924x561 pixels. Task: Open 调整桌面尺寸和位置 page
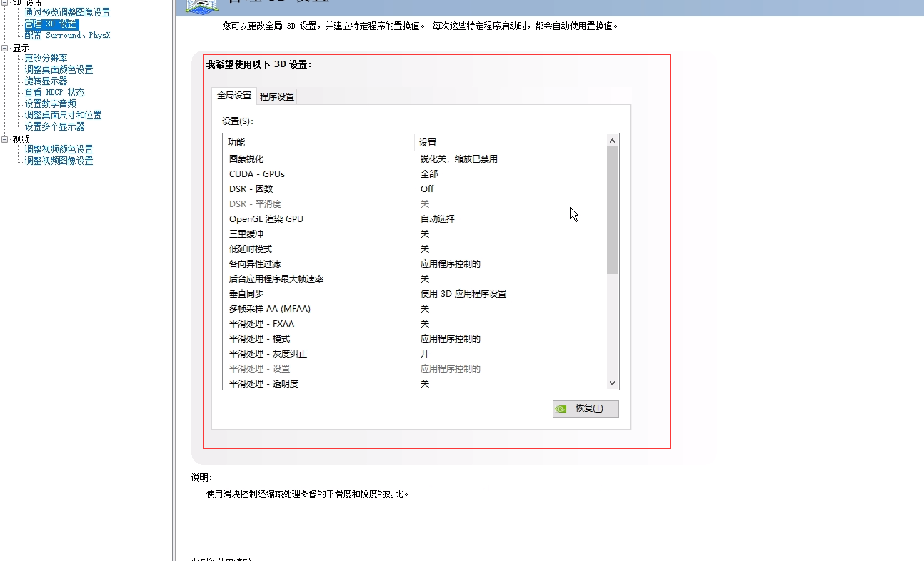[63, 116]
